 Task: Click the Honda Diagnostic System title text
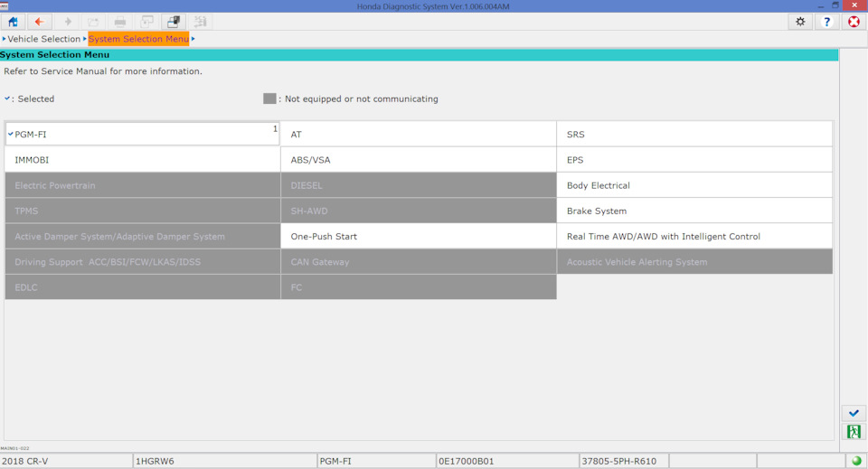[433, 6]
